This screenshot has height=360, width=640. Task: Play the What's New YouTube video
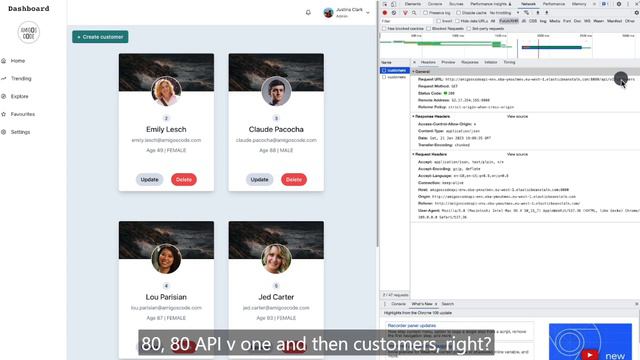pos(590,356)
